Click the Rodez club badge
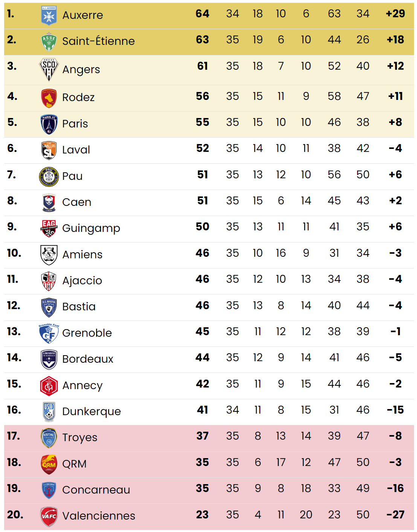This screenshot has width=417, height=532. pyautogui.click(x=49, y=98)
